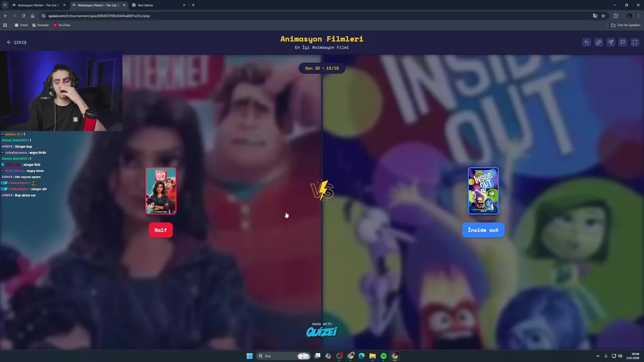Open the Haritalar bookmark
This screenshot has width=644, height=362.
41,25
